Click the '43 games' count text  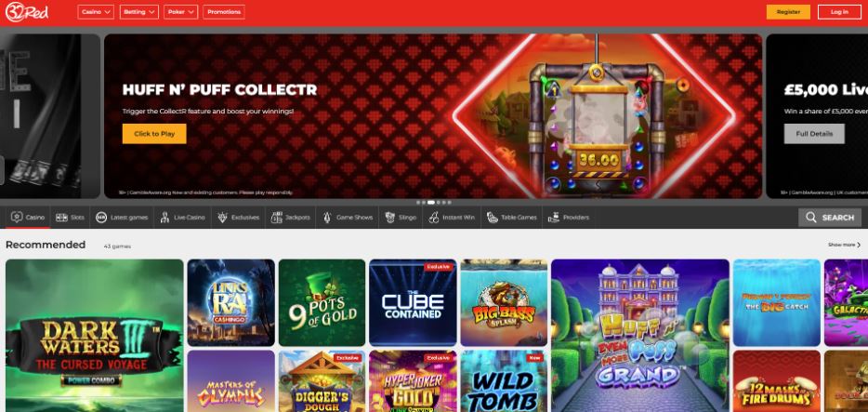117,246
